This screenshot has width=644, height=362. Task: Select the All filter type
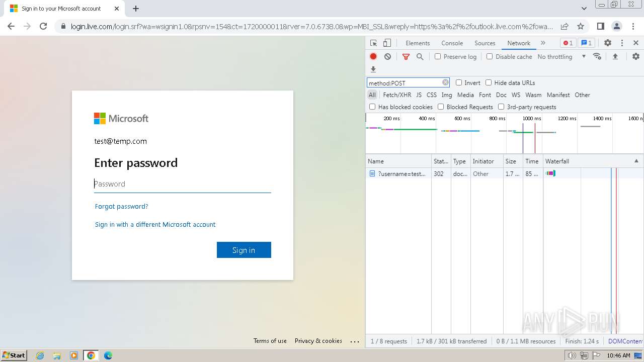pos(372,95)
